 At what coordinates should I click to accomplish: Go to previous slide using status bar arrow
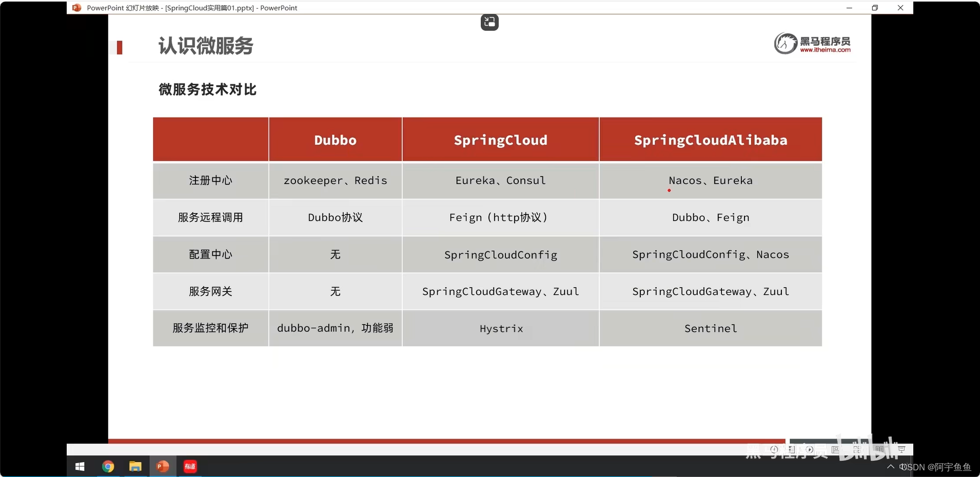[774, 449]
